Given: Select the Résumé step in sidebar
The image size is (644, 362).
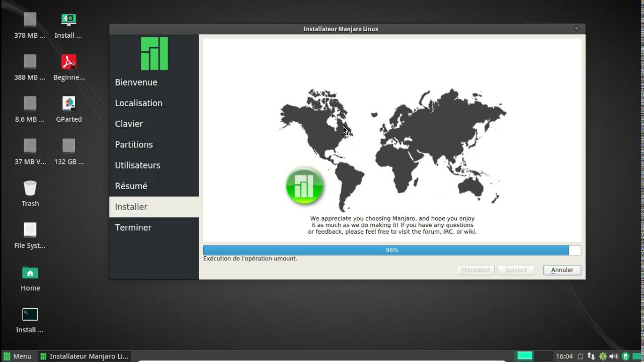Looking at the screenshot, I should [154, 186].
